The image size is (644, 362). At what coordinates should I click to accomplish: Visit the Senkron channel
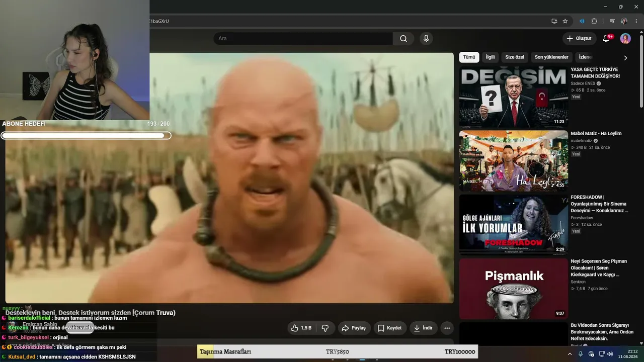pos(578,282)
